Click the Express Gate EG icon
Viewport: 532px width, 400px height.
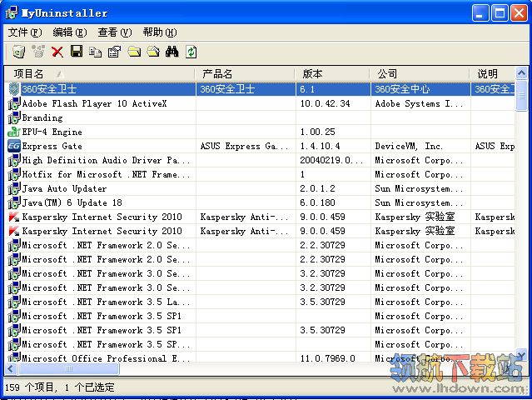tap(13, 146)
